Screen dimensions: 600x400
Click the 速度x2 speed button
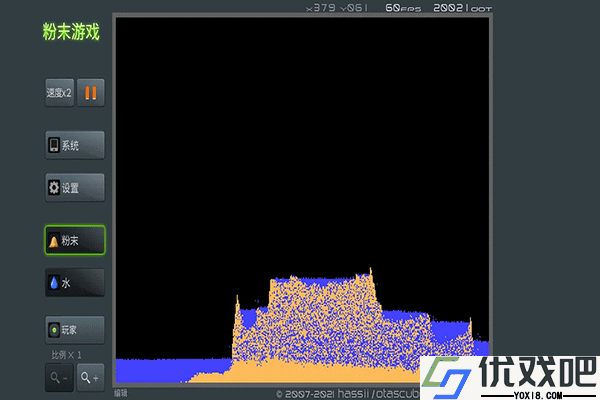60,93
